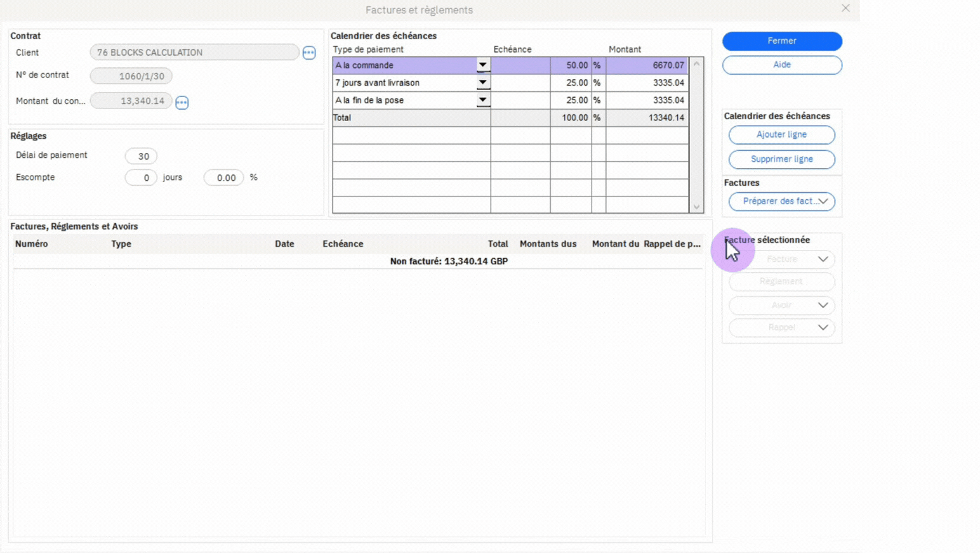Click the Numéro column header
Viewport: 980px width, 553px height.
tap(32, 244)
